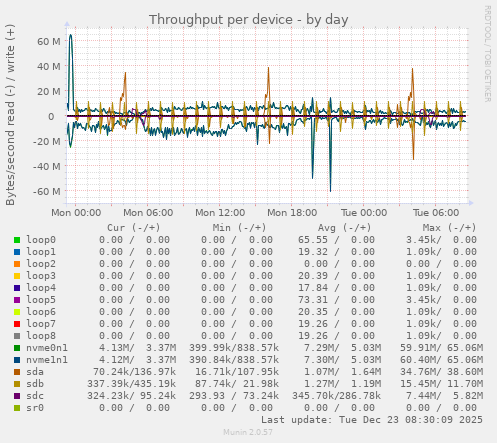Viewport: 497px width, 443px height.
Task: Select the loop1 legend label
Action: click(x=41, y=252)
